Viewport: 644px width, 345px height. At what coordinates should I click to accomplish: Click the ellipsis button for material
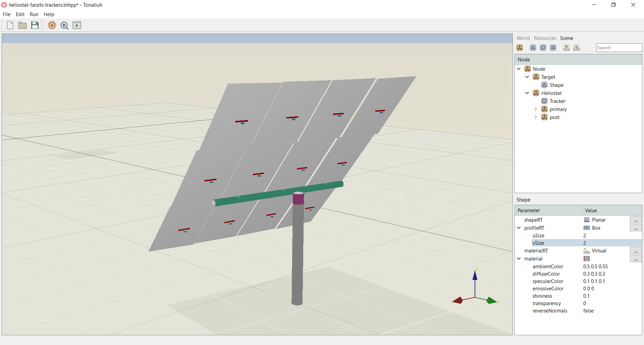[x=636, y=259]
